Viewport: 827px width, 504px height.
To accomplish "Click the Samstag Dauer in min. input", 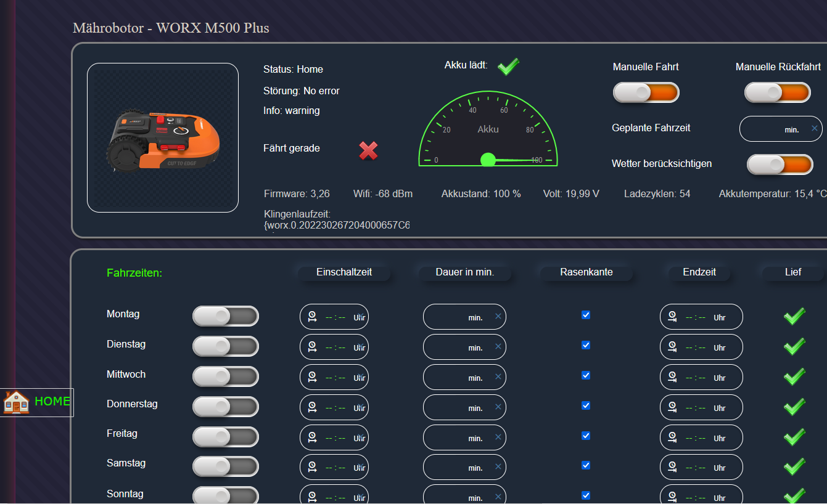I will (464, 467).
